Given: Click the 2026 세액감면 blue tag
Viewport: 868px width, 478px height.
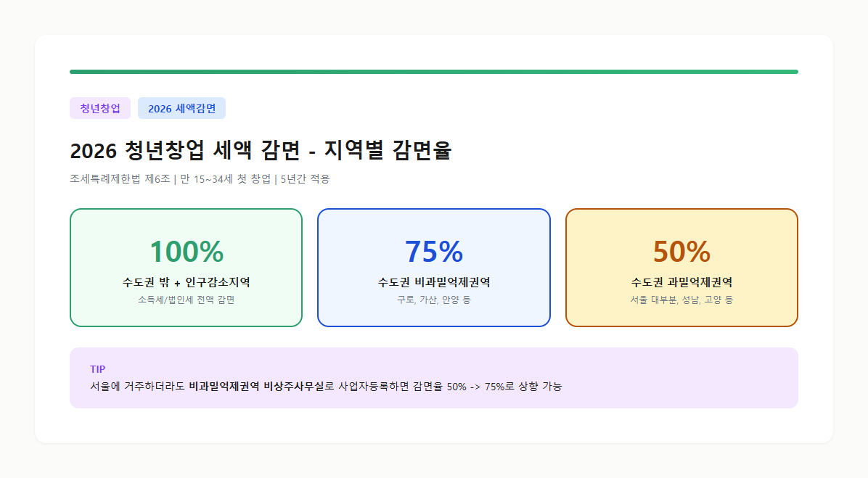Looking at the screenshot, I should click(x=181, y=108).
